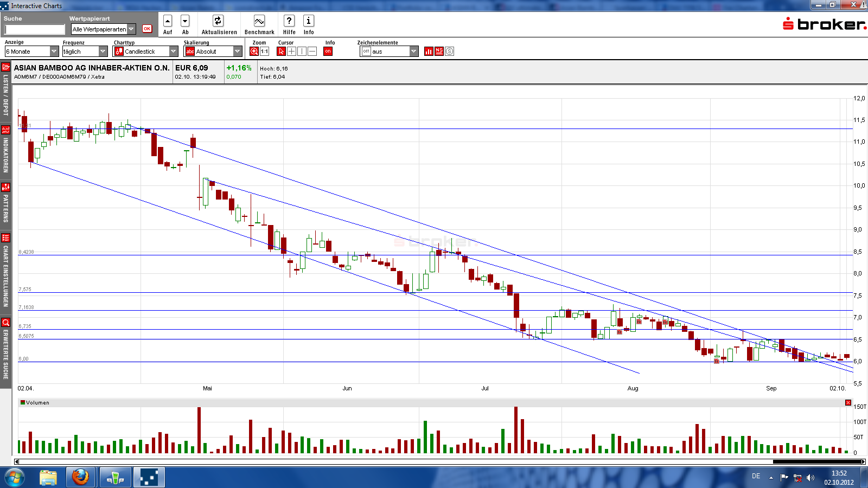Screen dimensions: 868x488
Task: Click the news overlay icon near Zeichenelemente
Action: click(x=440, y=51)
